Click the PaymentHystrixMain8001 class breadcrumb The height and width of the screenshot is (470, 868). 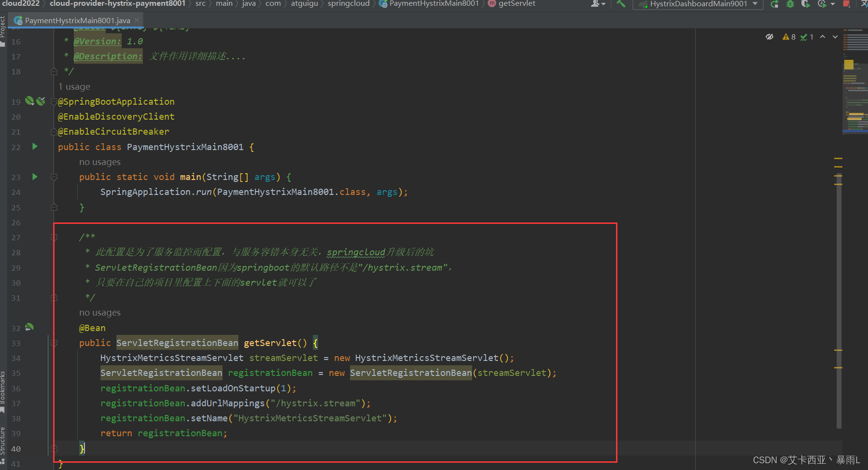(429, 3)
